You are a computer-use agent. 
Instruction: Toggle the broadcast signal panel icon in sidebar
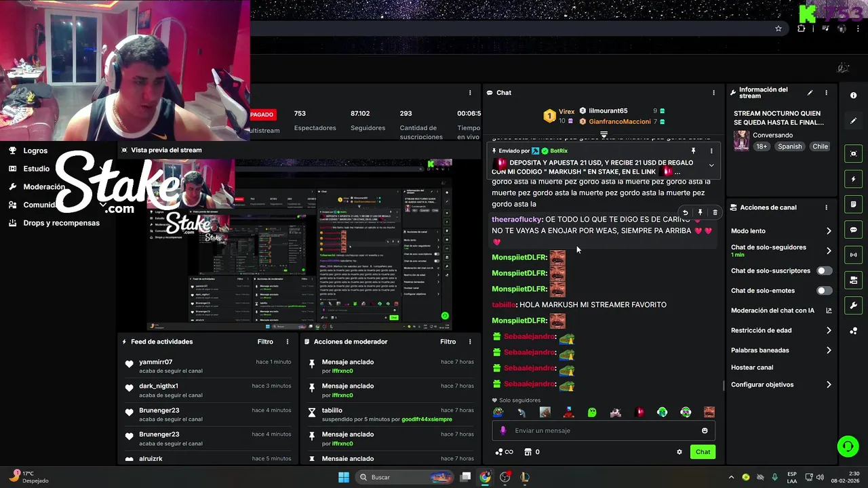click(x=853, y=255)
